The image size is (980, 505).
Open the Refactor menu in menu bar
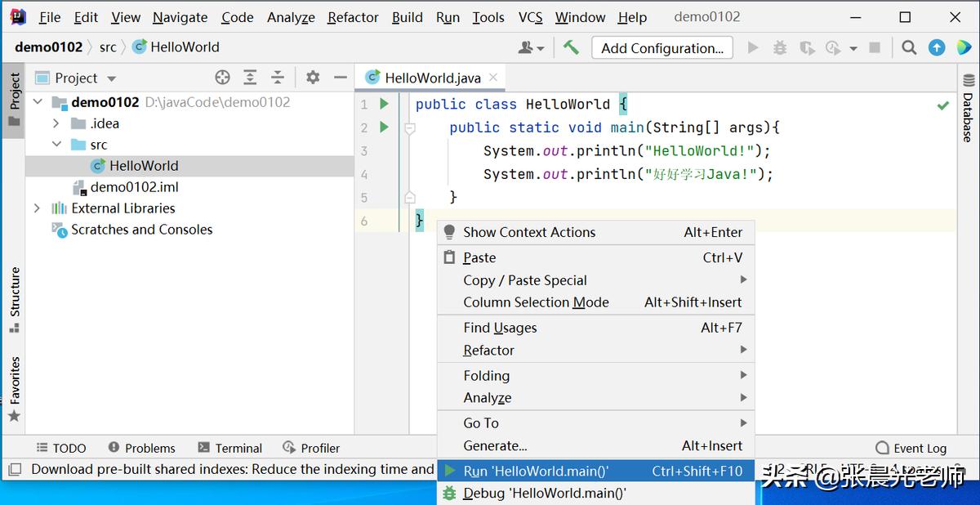point(353,17)
